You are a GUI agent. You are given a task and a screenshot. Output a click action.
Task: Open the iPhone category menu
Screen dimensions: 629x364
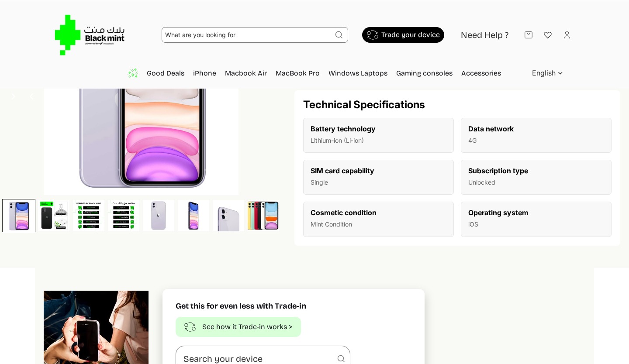tap(204, 73)
